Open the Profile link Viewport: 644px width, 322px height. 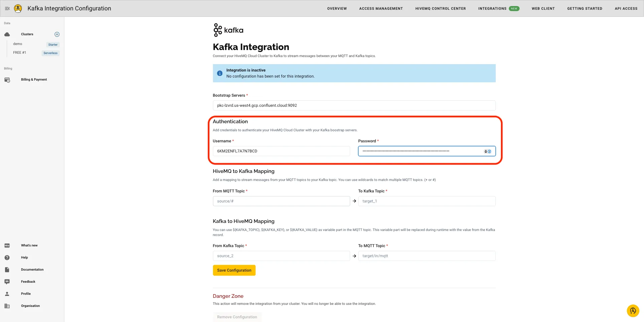[26, 294]
